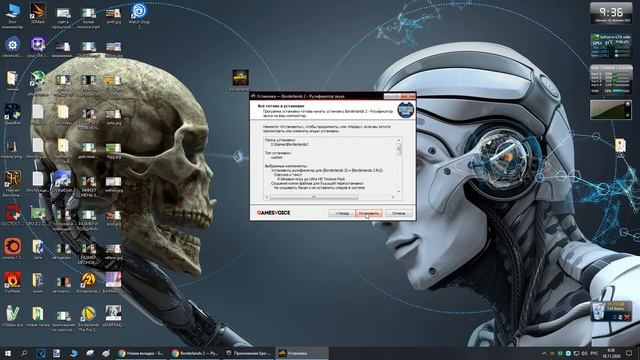640x360 pixels.
Task: Click the Install (Установить) button in the installer
Action: [369, 213]
